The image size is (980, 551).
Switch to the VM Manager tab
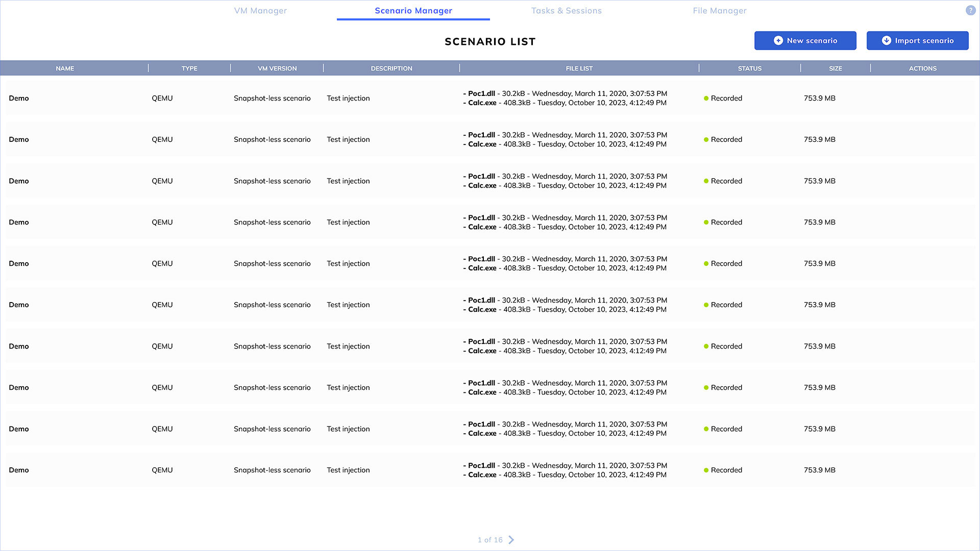pyautogui.click(x=260, y=10)
